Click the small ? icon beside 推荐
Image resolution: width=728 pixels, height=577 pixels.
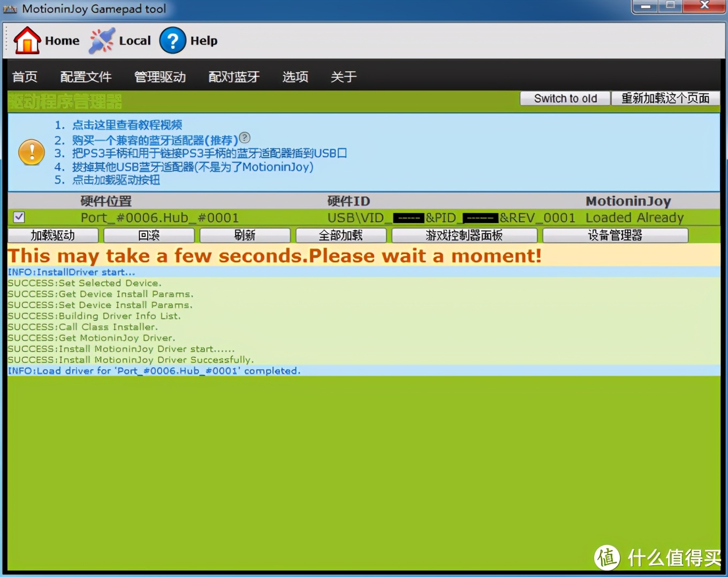(x=245, y=138)
